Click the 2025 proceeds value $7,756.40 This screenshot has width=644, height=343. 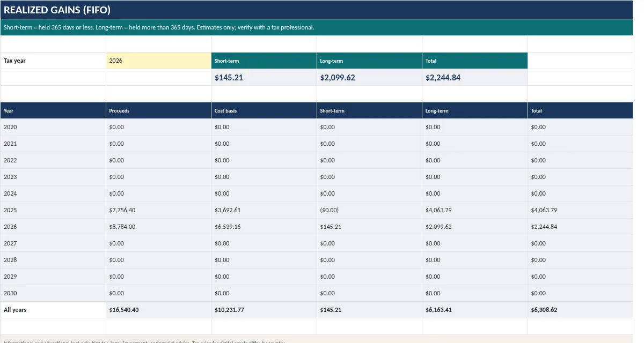point(158,210)
